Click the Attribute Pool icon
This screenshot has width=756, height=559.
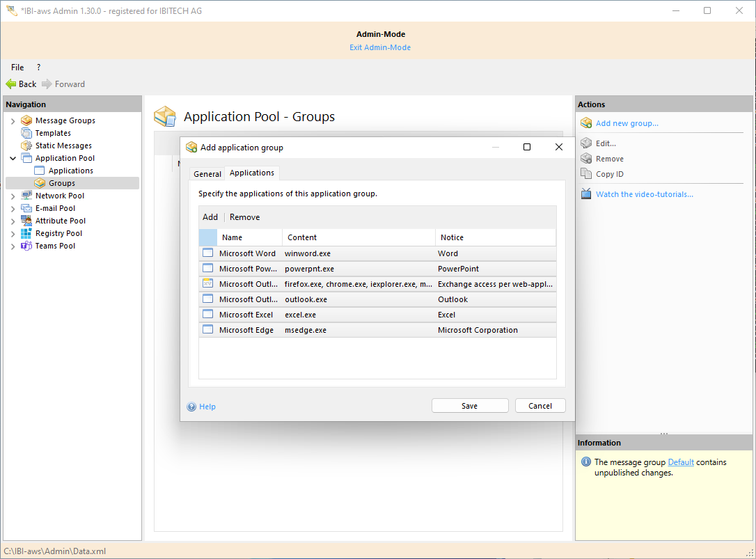coord(26,221)
